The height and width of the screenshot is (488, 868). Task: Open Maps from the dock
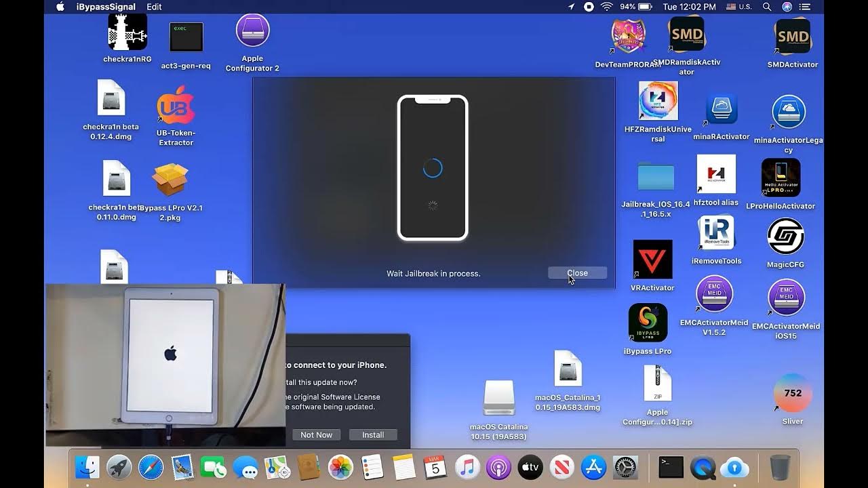277,468
